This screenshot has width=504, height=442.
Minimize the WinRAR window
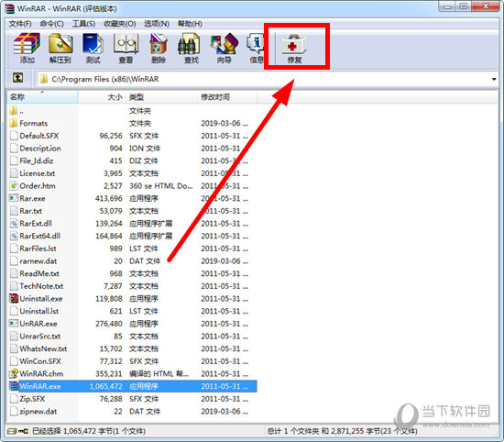point(447,6)
